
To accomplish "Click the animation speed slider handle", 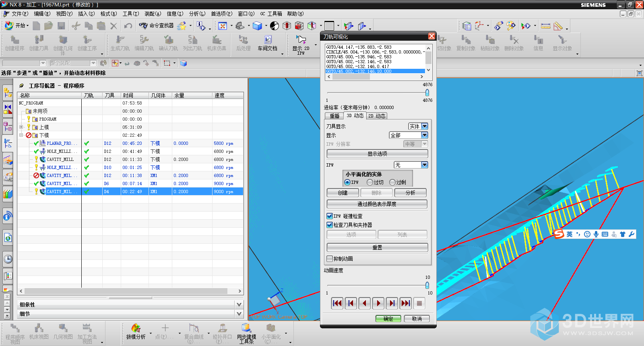I will (427, 285).
